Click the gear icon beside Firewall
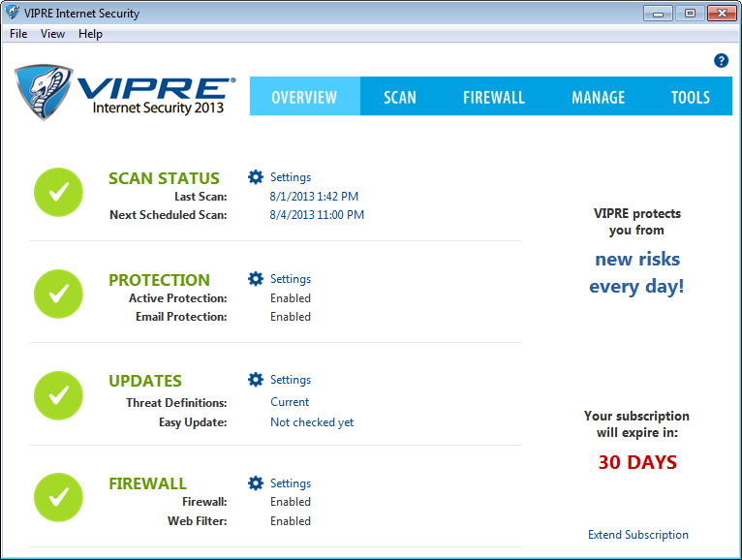The width and height of the screenshot is (742, 560). tap(256, 483)
